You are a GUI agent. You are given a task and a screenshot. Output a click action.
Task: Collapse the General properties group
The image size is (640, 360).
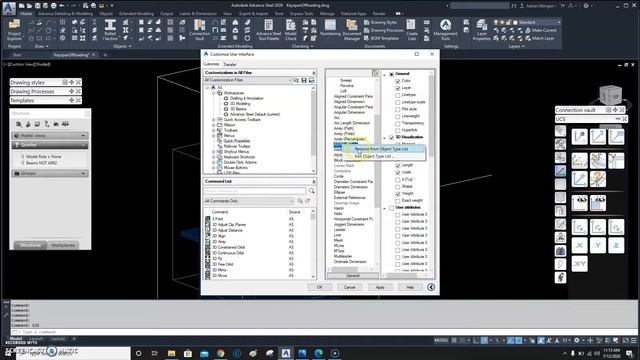(384, 74)
